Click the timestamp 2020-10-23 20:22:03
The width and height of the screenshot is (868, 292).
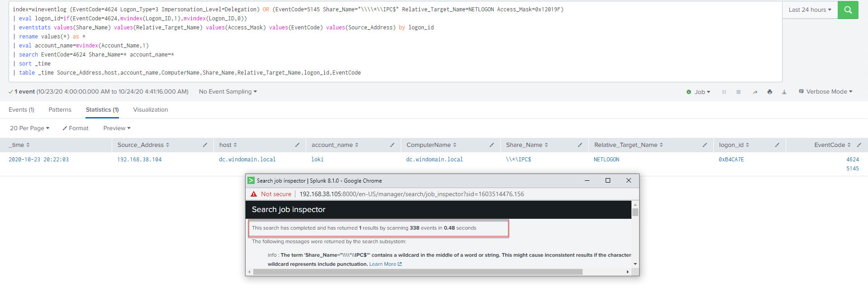pos(39,159)
